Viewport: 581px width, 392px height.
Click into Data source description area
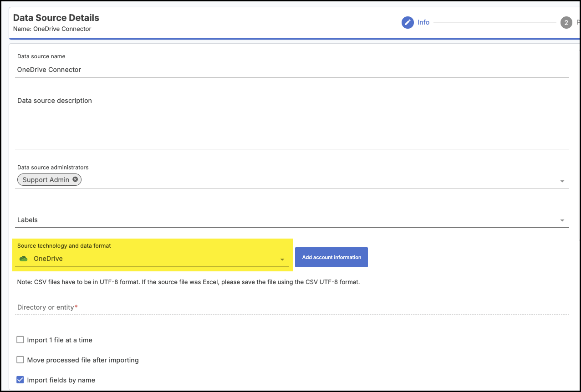(x=292, y=121)
